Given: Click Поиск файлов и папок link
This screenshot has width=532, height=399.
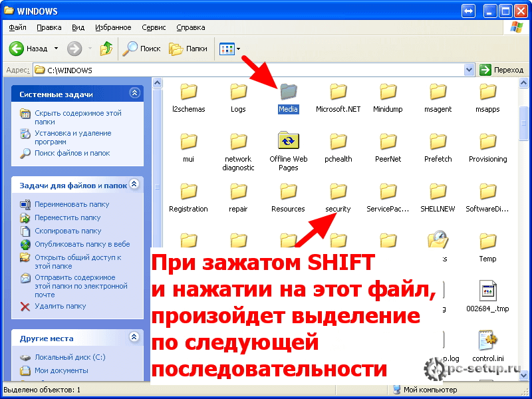Looking at the screenshot, I should click(x=72, y=153).
